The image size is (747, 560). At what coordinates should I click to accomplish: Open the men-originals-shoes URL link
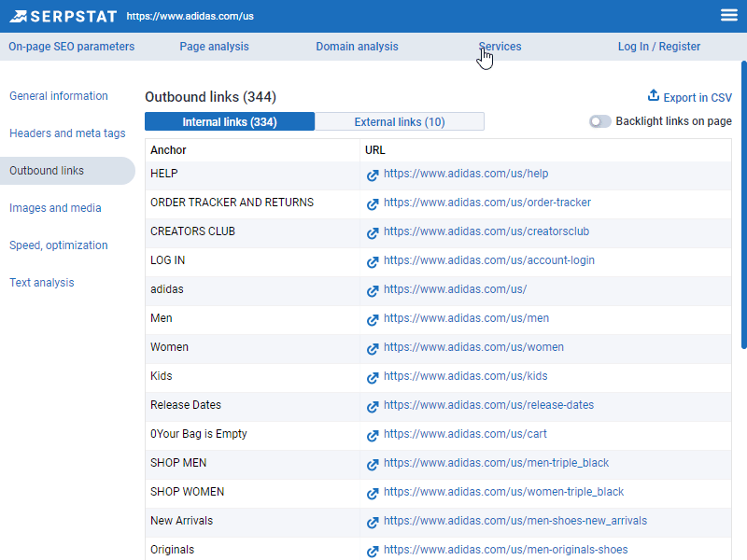pyautogui.click(x=505, y=550)
